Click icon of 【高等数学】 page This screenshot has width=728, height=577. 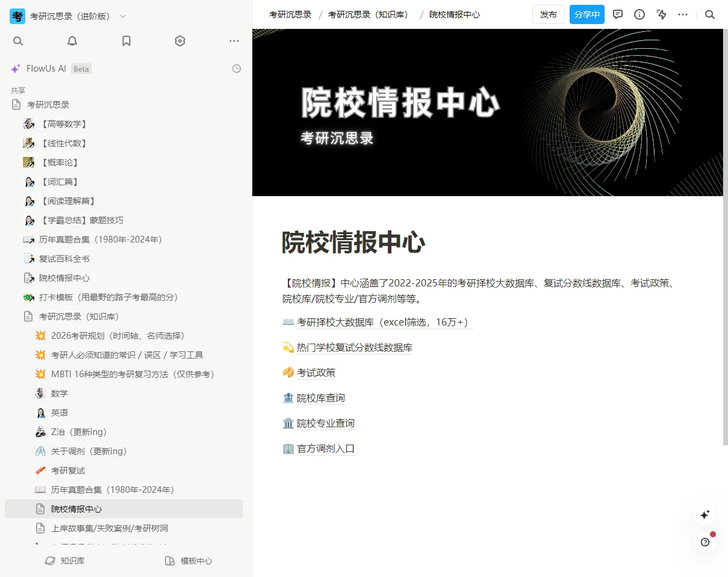(x=28, y=124)
